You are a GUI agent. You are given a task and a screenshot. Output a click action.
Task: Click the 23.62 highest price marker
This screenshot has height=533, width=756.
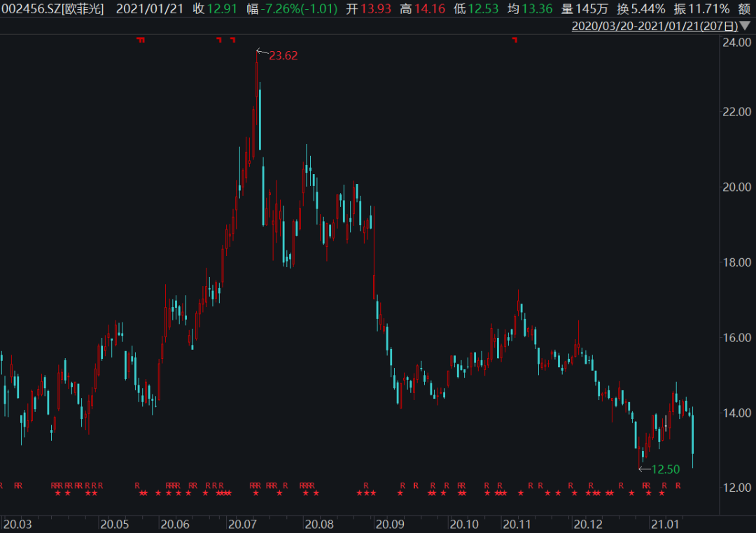[x=283, y=55]
